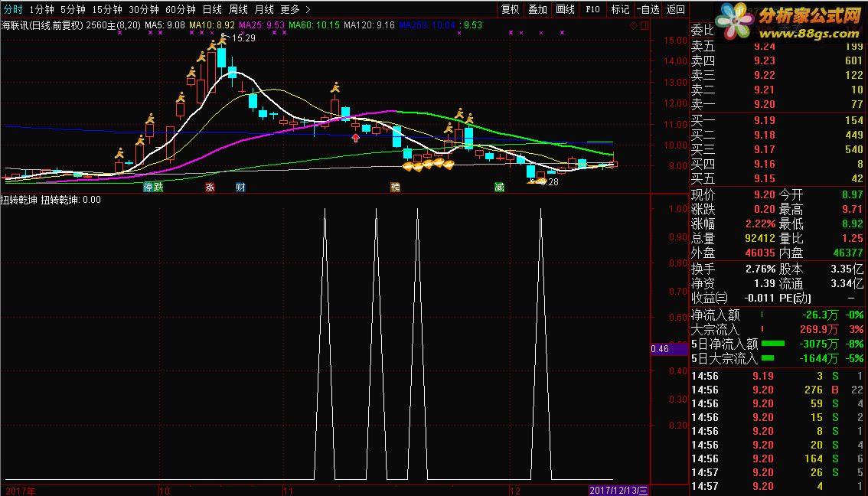Click the 跌 event marker
The height and width of the screenshot is (496, 868).
158,187
